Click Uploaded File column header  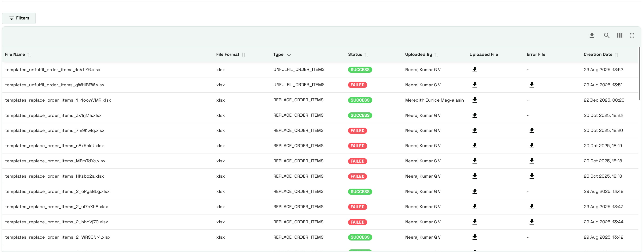(x=484, y=54)
